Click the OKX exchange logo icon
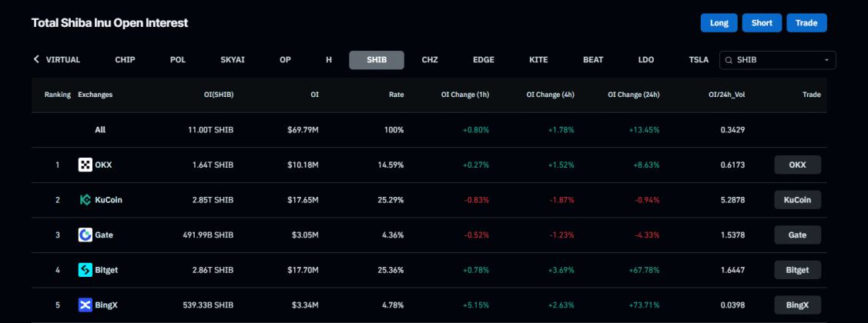 [85, 165]
